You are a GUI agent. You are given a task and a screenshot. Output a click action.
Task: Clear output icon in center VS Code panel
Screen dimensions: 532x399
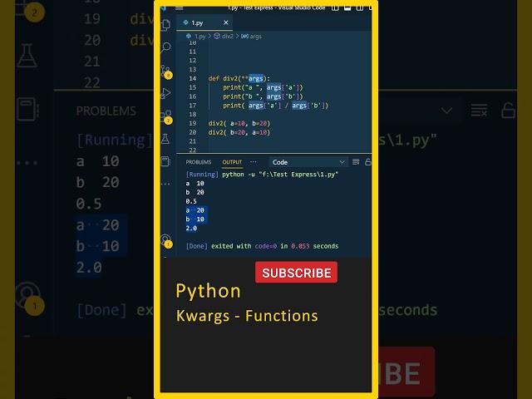[x=356, y=162]
